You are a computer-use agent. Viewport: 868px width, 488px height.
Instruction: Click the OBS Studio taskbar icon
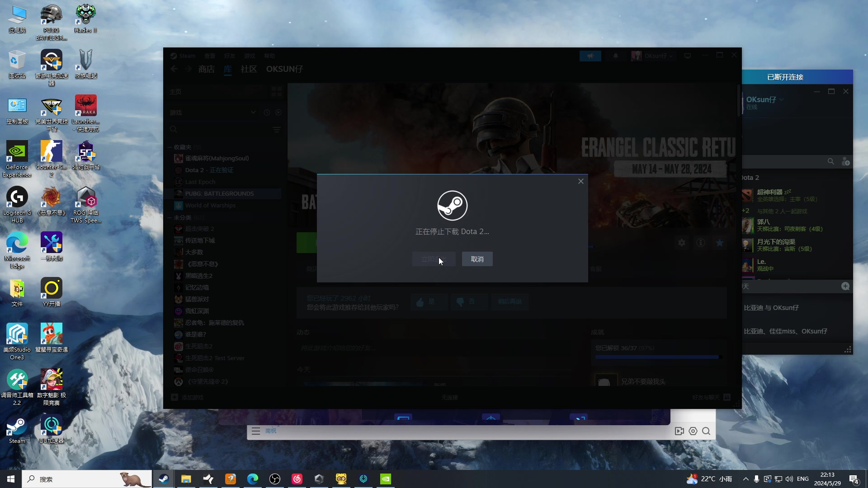coord(275,479)
